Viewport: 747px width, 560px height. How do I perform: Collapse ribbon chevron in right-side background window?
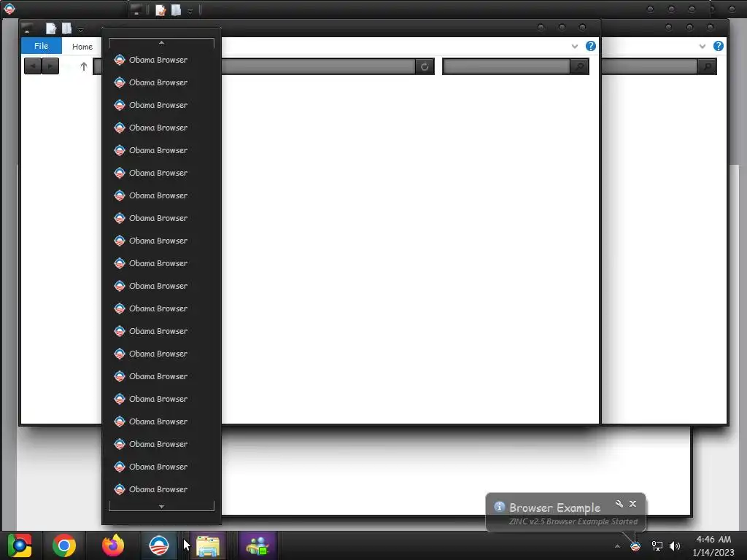(x=703, y=46)
